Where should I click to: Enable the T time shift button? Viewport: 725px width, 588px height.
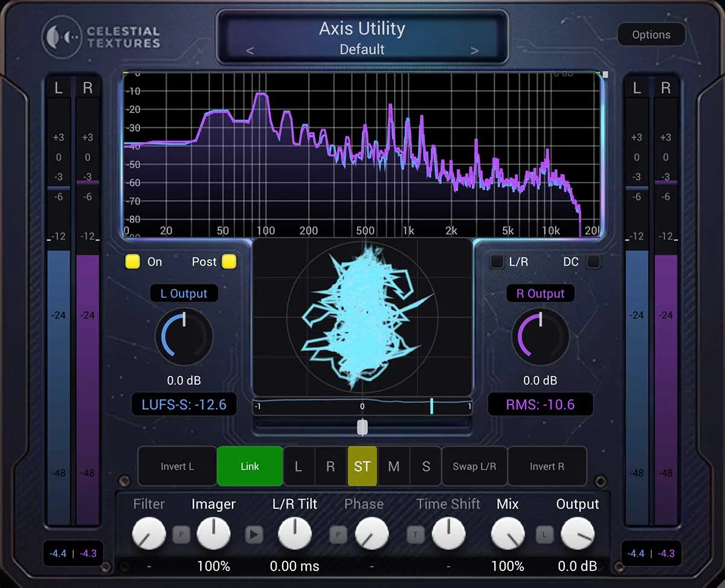[x=415, y=534]
